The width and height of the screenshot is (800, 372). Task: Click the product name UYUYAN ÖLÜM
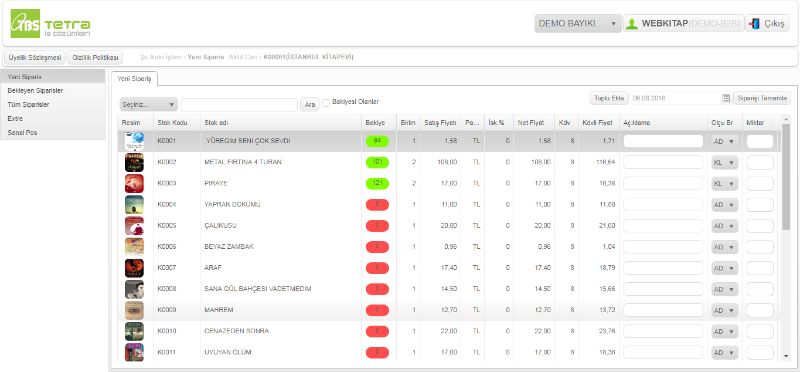click(228, 353)
